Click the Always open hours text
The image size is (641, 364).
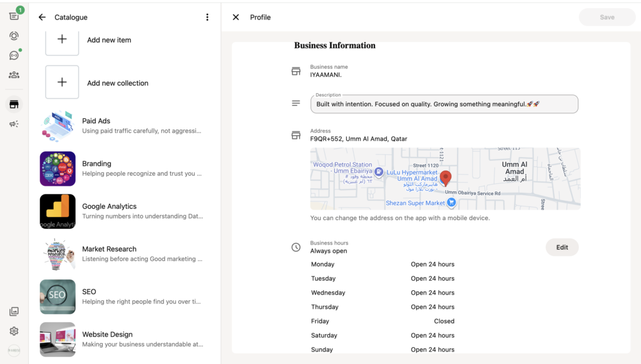coord(329,251)
